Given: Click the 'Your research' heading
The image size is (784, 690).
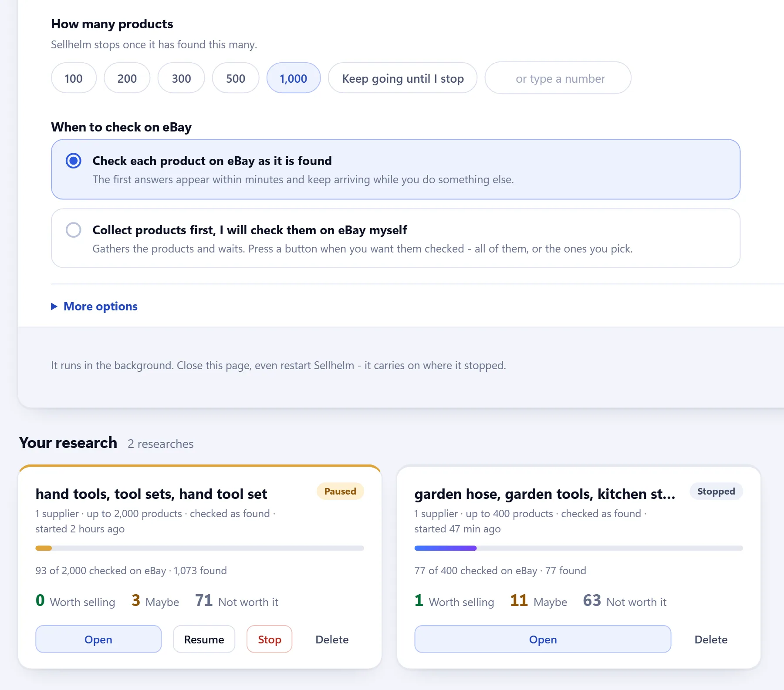Looking at the screenshot, I should 68,443.
